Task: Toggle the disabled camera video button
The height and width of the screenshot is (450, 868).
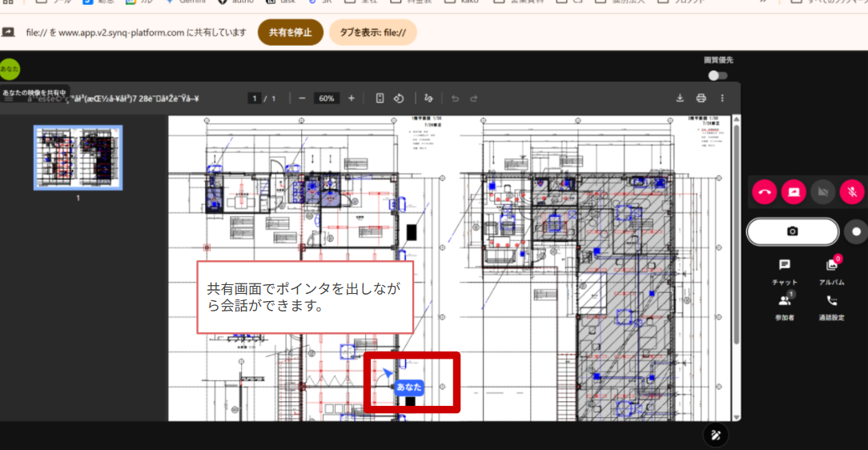Action: tap(823, 192)
